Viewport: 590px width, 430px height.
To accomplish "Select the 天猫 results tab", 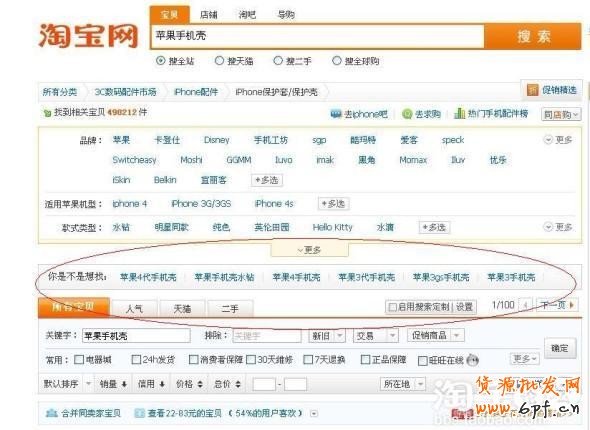I will pos(182,309).
